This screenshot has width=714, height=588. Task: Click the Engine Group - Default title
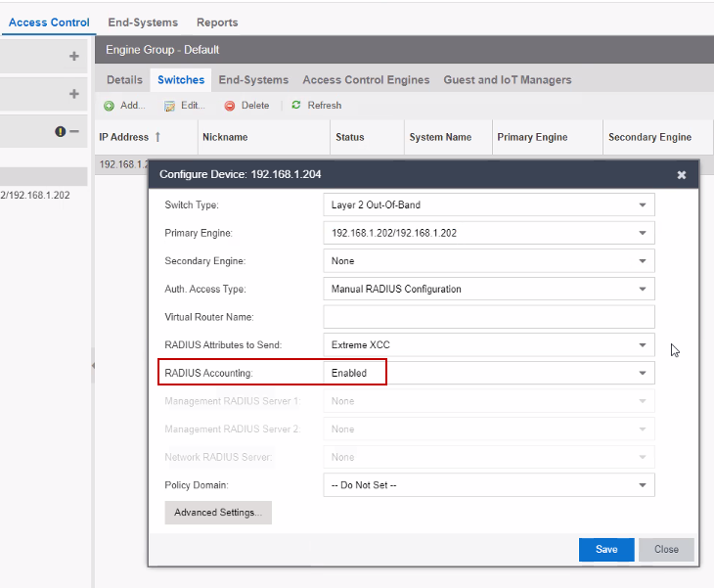point(162,50)
